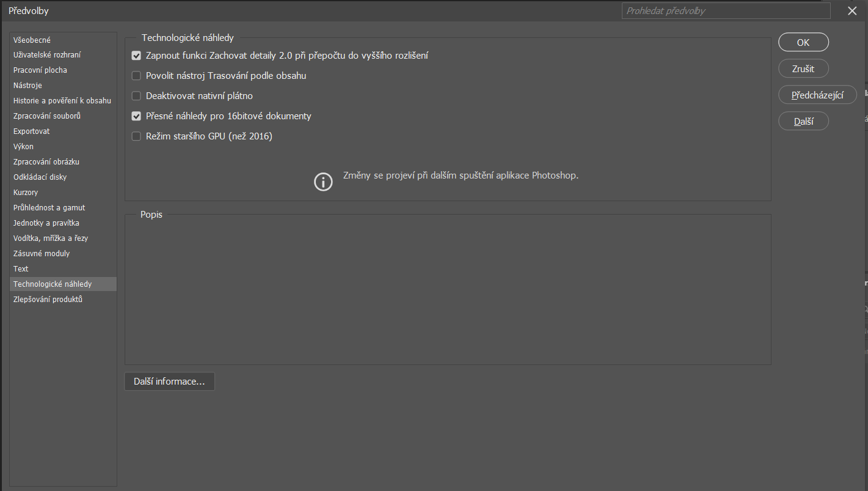Enable Režim staršího GPU checkbox
Viewport: 868px width, 491px height.
136,136
